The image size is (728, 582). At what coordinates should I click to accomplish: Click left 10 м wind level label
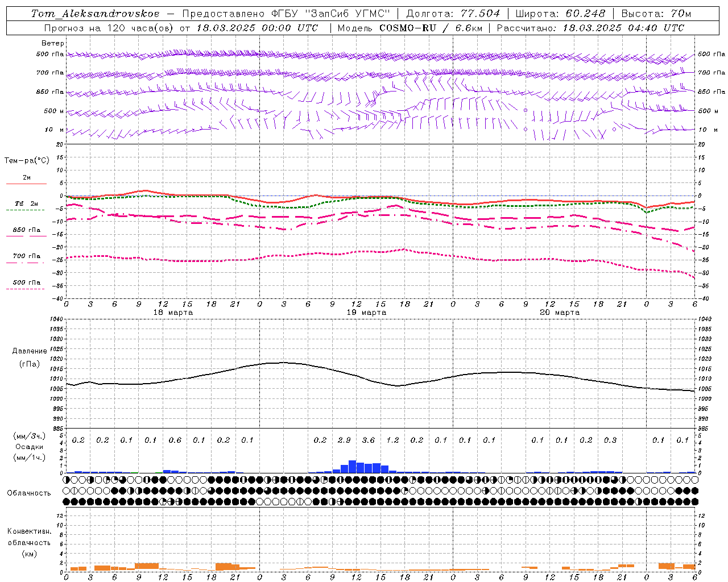[x=54, y=130]
